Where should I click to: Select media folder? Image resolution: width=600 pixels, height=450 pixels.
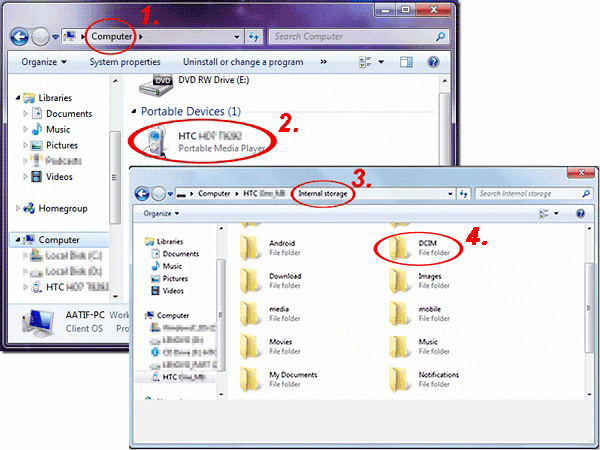tap(270, 313)
